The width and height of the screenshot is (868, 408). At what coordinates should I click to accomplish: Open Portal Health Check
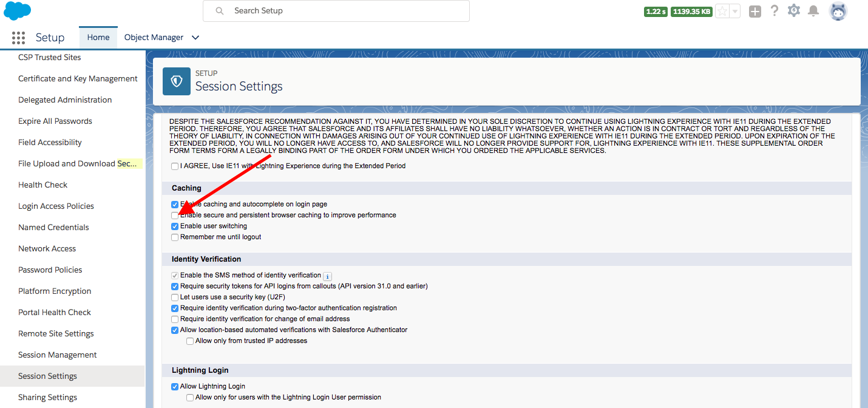pos(55,313)
